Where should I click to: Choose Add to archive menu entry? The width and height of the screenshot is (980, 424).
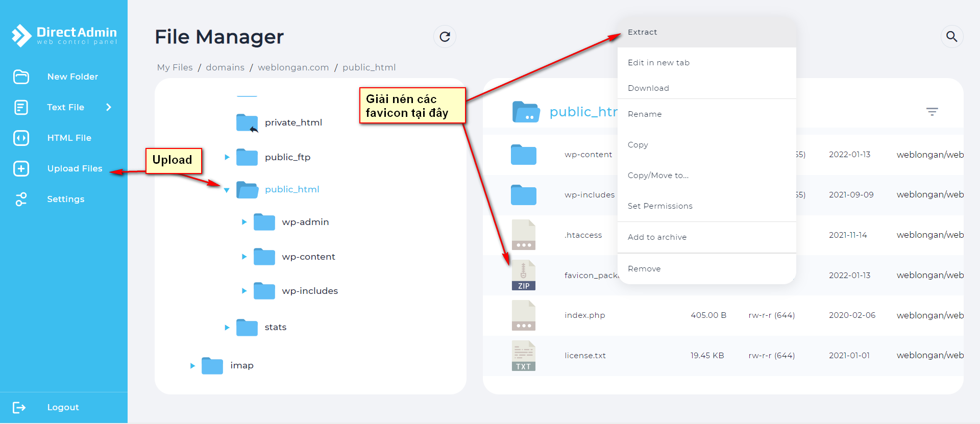point(707,237)
